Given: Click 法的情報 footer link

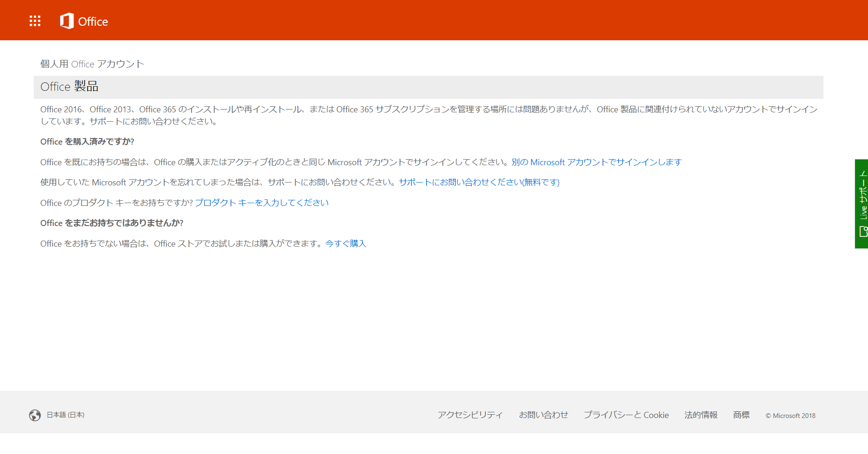Looking at the screenshot, I should [701, 415].
